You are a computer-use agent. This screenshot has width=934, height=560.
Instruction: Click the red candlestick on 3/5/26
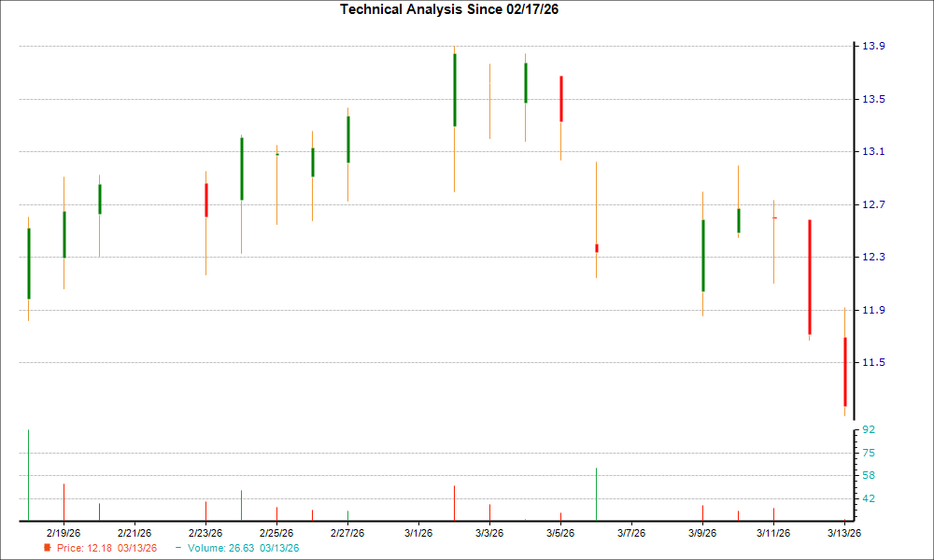tap(559, 98)
